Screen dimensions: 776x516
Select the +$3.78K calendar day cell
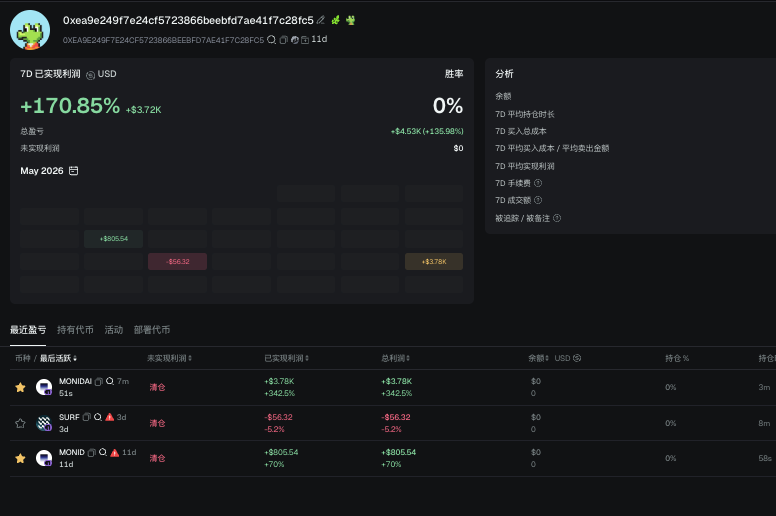(434, 262)
